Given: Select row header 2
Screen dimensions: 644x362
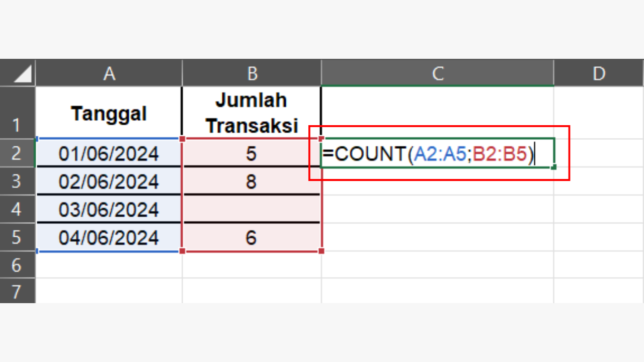Looking at the screenshot, I should pyautogui.click(x=18, y=153).
